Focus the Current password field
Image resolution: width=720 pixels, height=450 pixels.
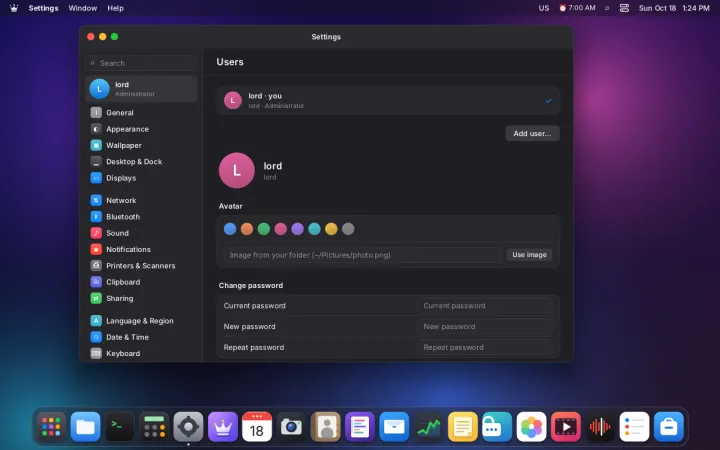[484, 306]
